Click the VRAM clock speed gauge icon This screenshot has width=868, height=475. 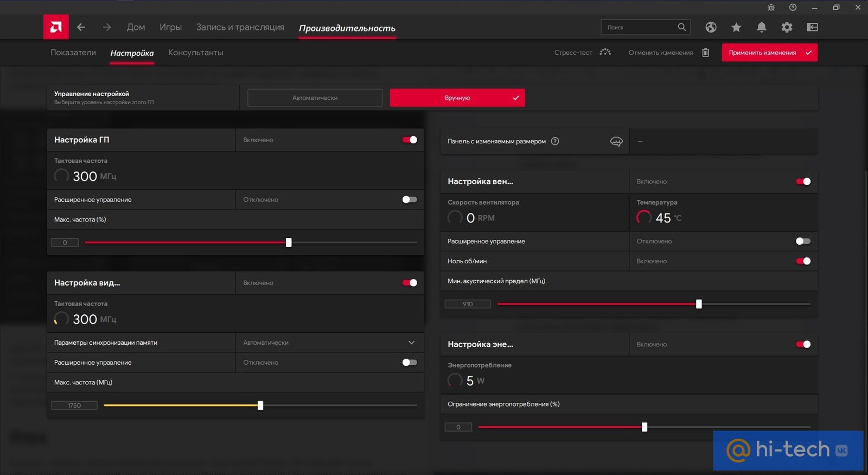point(61,319)
